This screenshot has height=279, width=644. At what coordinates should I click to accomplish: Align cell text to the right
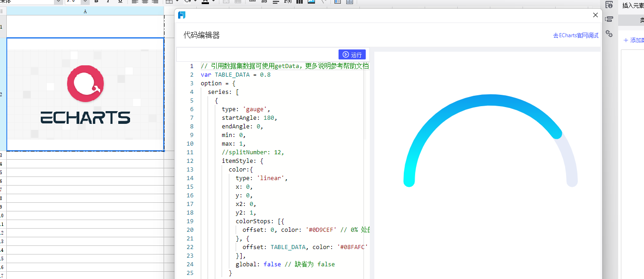tap(155, 1)
